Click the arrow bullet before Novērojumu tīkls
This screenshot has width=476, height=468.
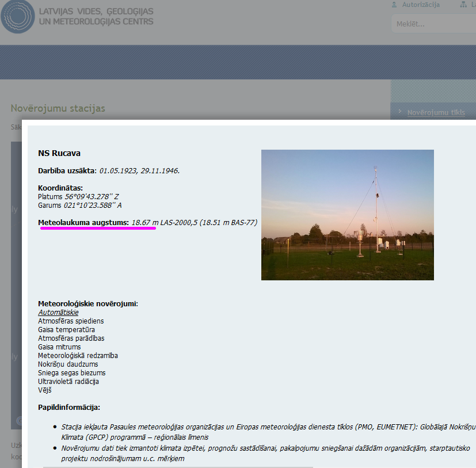click(x=400, y=112)
